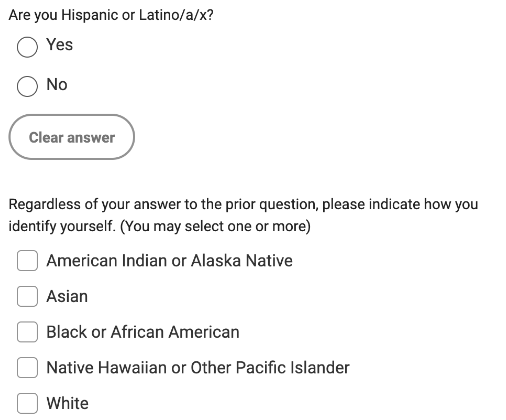Screen dimensions: 506x420
Task: Click the 'Yes' label text
Action: click(60, 45)
